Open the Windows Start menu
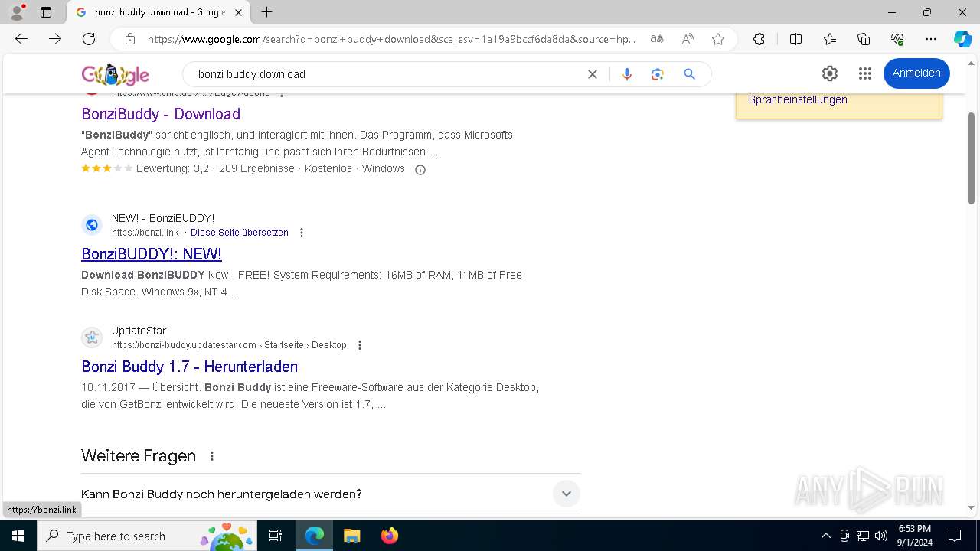The width and height of the screenshot is (980, 551). pos(18,536)
